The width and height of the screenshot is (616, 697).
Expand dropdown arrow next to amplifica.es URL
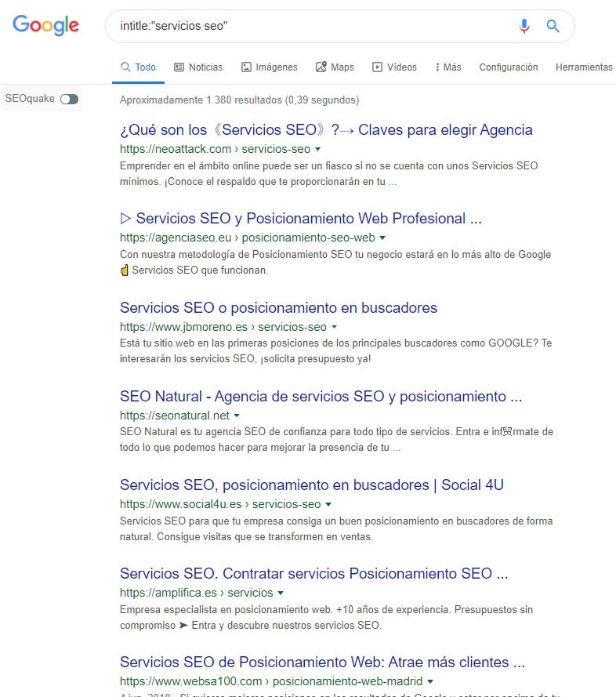tap(281, 593)
